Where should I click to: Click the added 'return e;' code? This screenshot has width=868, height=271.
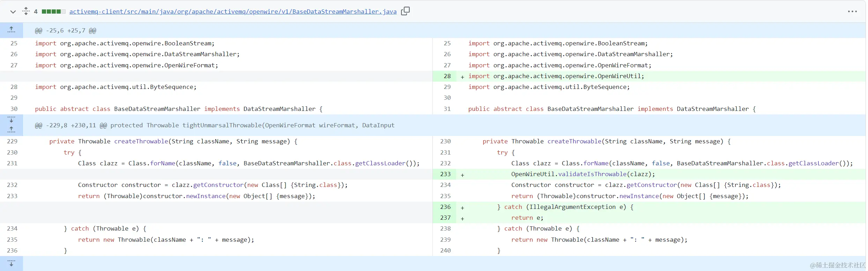[527, 218]
